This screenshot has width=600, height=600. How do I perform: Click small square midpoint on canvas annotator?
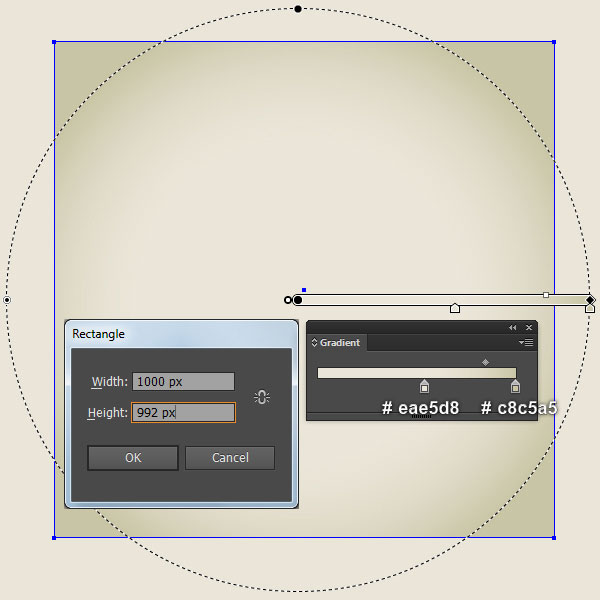point(546,295)
